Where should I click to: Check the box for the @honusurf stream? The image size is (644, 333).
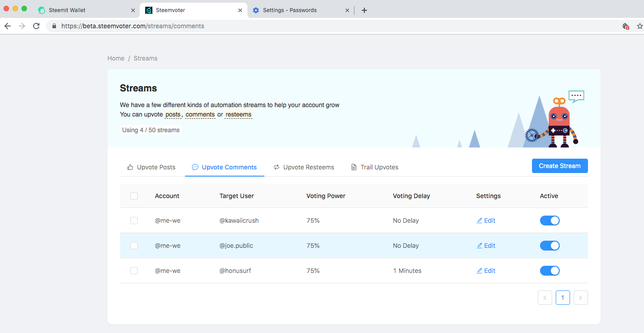pyautogui.click(x=134, y=271)
